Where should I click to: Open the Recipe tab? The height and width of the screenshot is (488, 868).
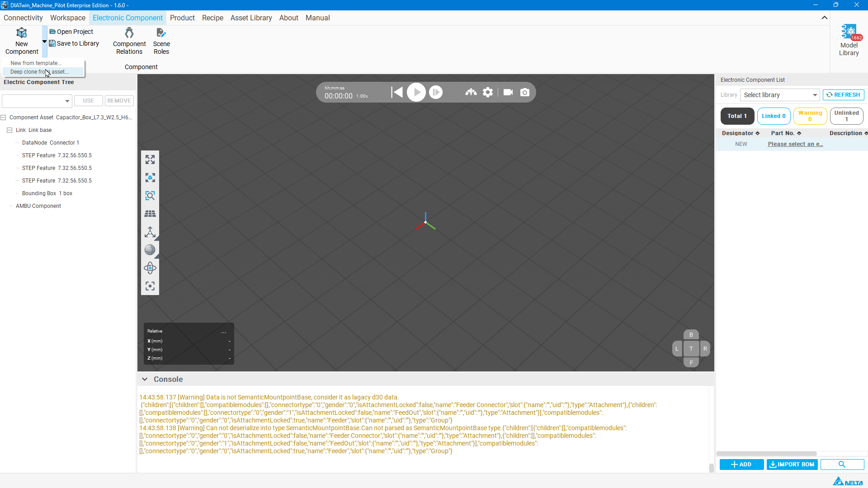212,18
